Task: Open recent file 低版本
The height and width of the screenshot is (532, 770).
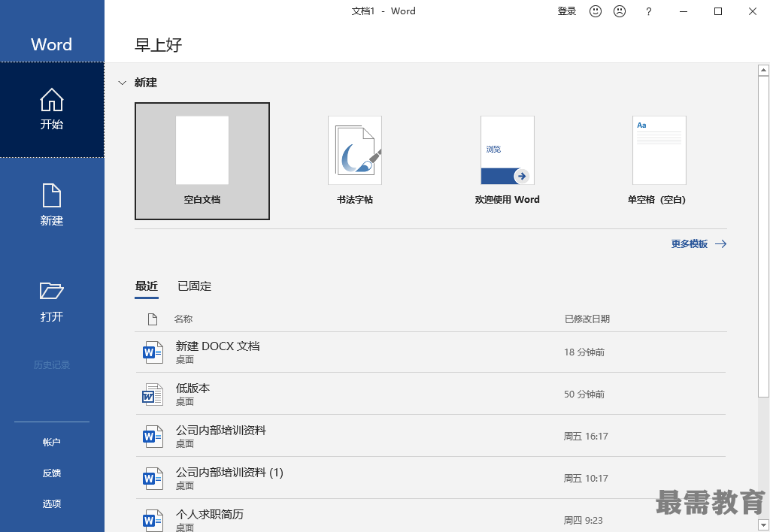Action: (431, 394)
